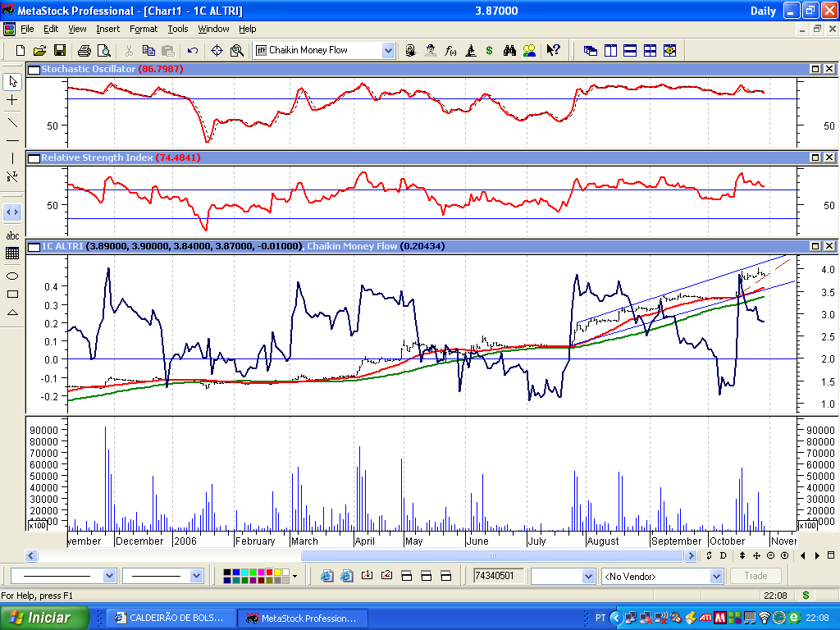
Task: Toggle the left-right arrows palette button
Action: coord(12,212)
